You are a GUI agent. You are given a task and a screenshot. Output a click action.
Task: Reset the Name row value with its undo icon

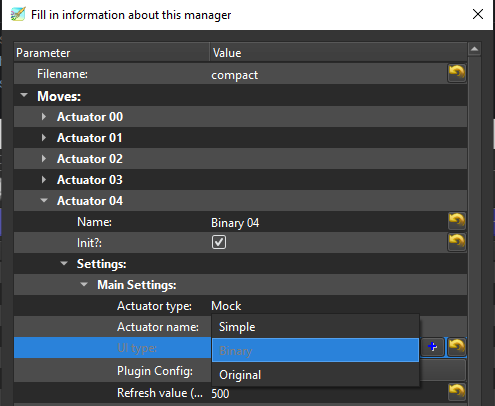click(457, 221)
